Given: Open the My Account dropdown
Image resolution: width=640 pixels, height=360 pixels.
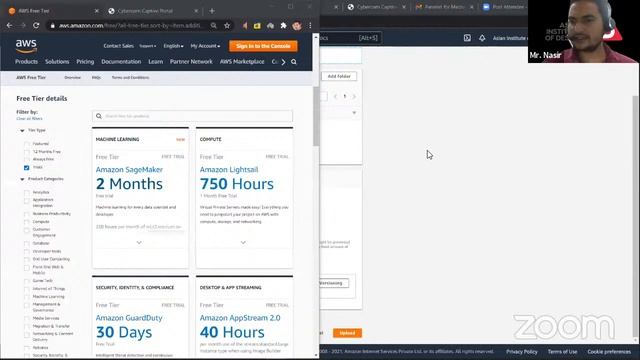Looking at the screenshot, I should [x=205, y=46].
